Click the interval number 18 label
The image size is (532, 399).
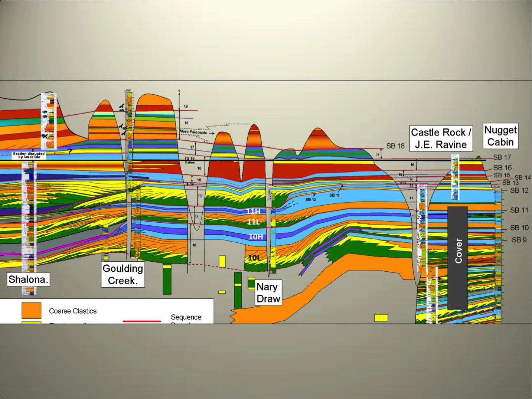(186, 122)
